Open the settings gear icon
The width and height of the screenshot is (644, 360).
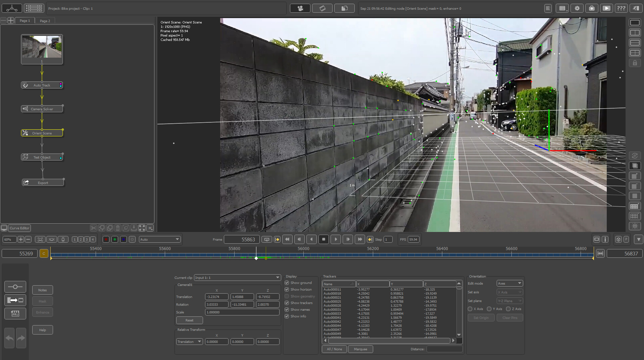577,8
